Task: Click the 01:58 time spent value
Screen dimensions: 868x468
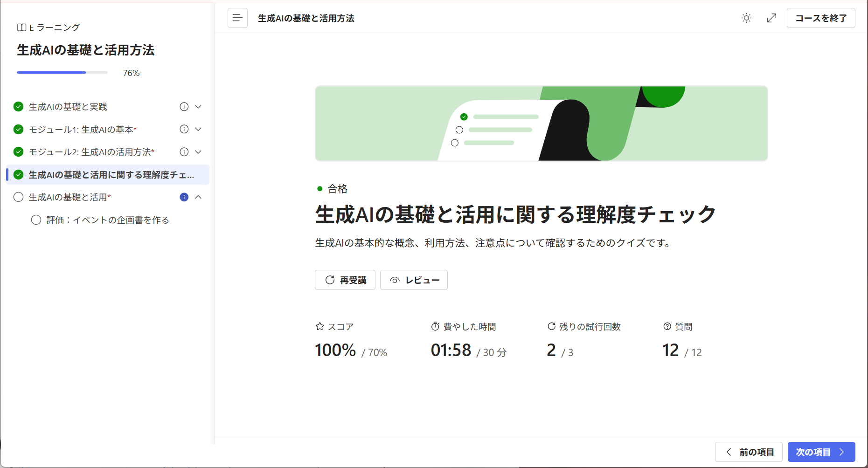Action: point(451,350)
